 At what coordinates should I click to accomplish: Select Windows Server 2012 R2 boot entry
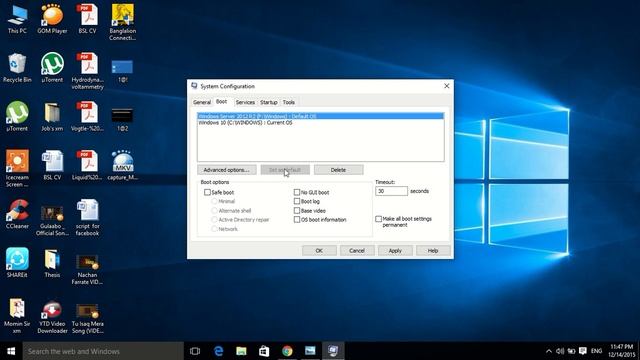coord(320,116)
